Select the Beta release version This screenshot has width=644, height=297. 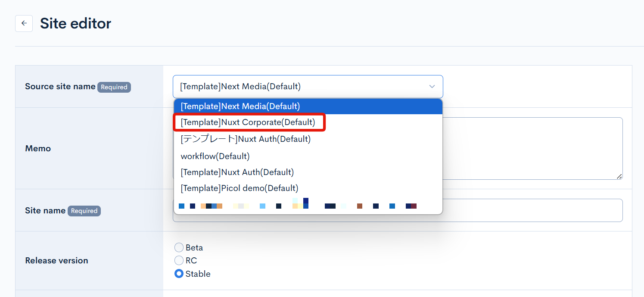point(179,247)
